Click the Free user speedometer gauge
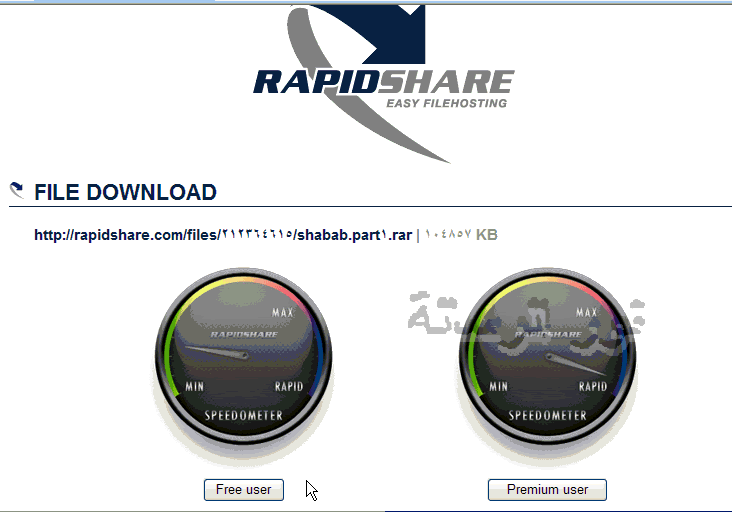Viewport: 732px width, 512px height. click(x=244, y=356)
